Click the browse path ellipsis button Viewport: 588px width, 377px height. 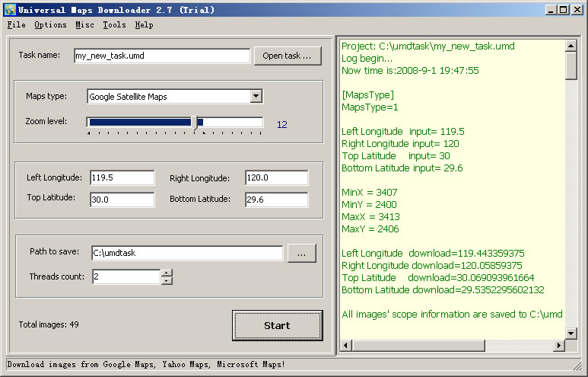301,253
